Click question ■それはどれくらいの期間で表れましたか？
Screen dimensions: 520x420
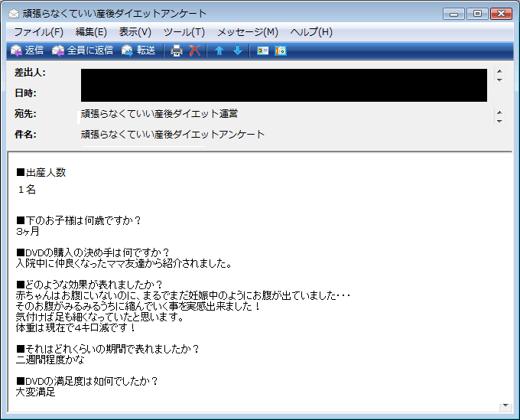[x=108, y=349]
